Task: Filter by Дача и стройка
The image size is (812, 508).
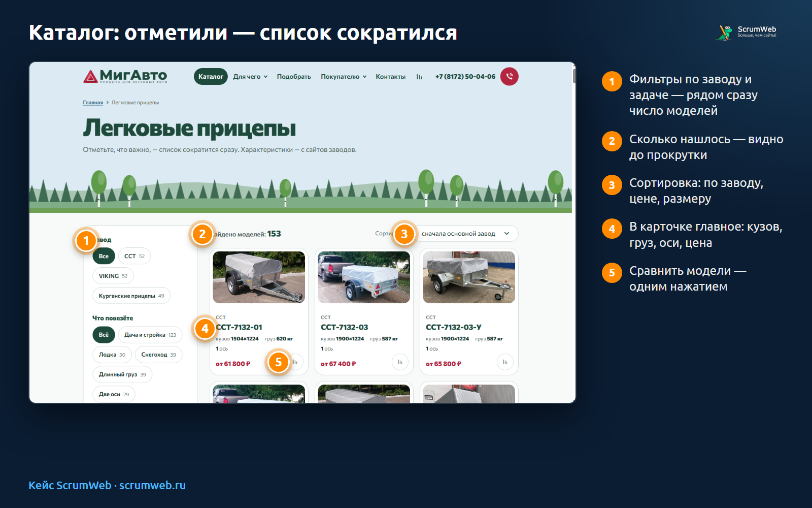Action: pyautogui.click(x=150, y=335)
